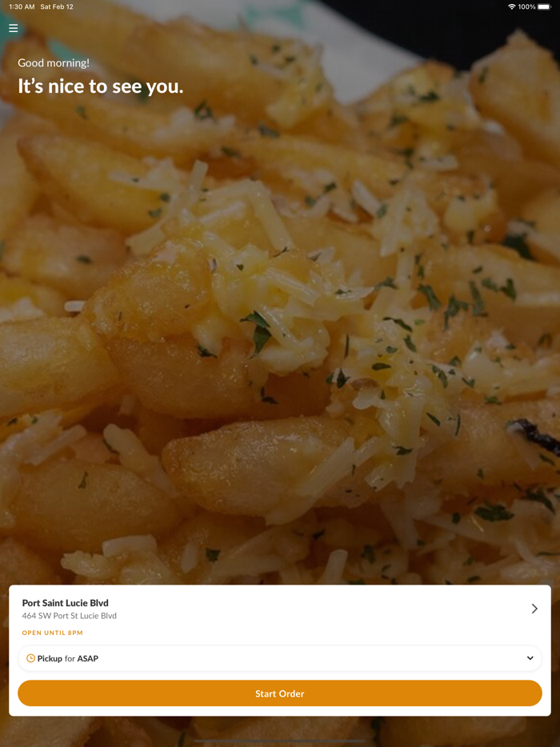Click the 100% battery percentage text

pyautogui.click(x=526, y=6)
